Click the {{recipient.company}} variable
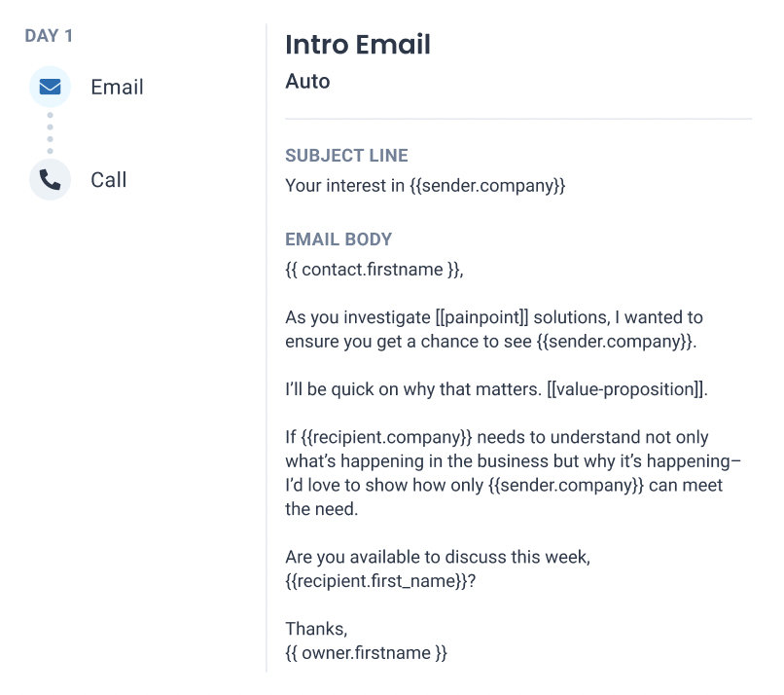Image resolution: width=784 pixels, height=695 pixels. [x=386, y=437]
